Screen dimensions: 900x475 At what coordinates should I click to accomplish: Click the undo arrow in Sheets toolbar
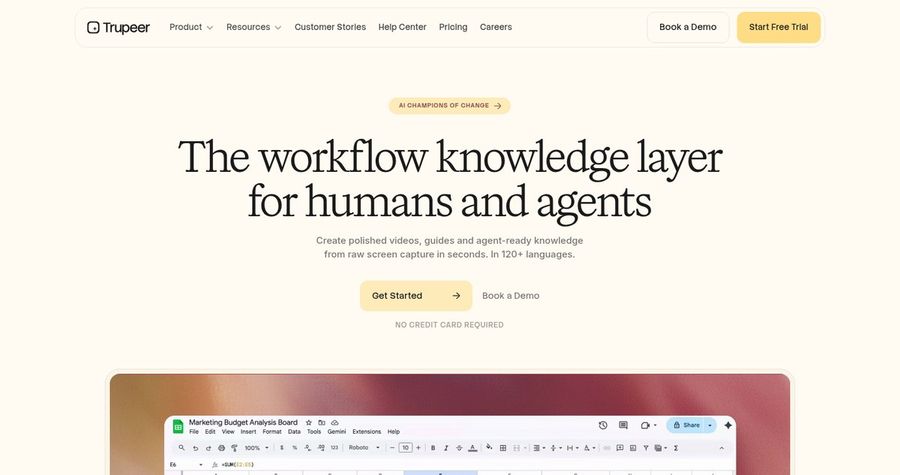click(x=195, y=448)
